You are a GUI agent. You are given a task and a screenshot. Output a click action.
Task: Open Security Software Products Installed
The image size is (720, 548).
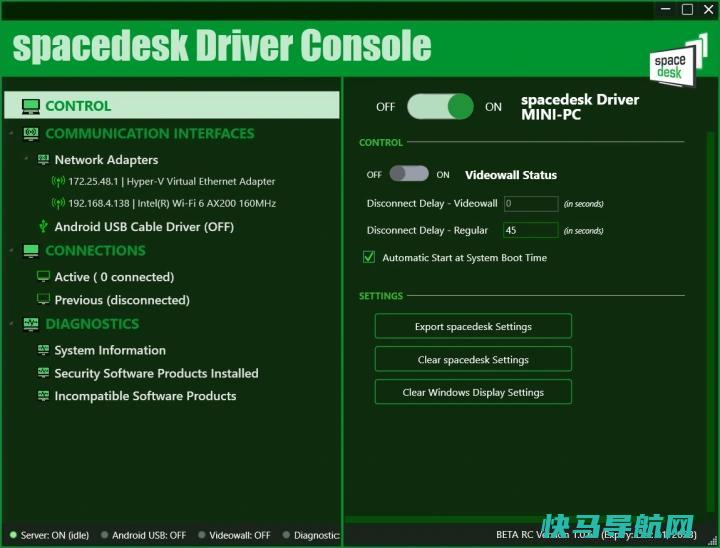click(156, 373)
